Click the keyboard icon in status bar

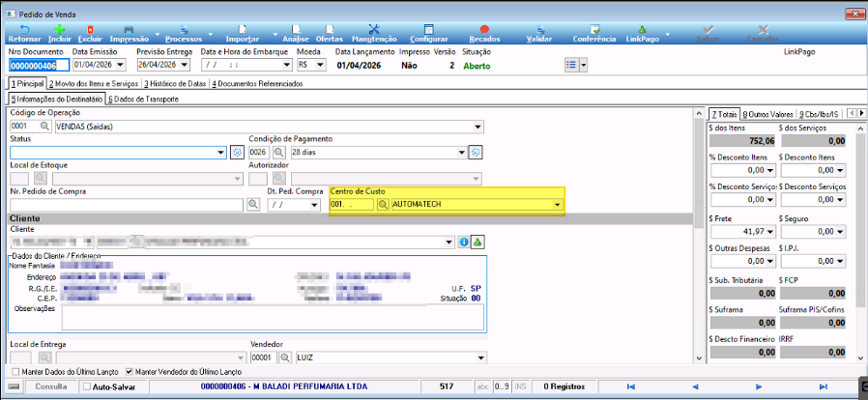[x=14, y=386]
